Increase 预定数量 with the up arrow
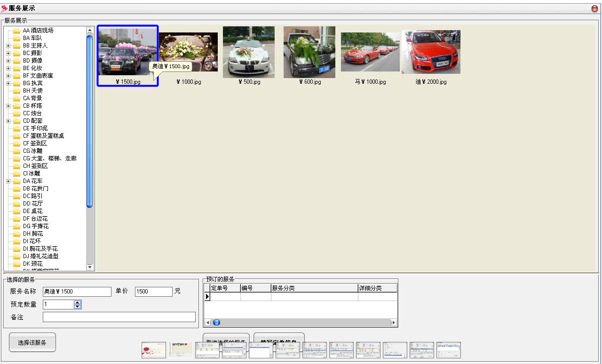602x364 pixels. tap(78, 302)
